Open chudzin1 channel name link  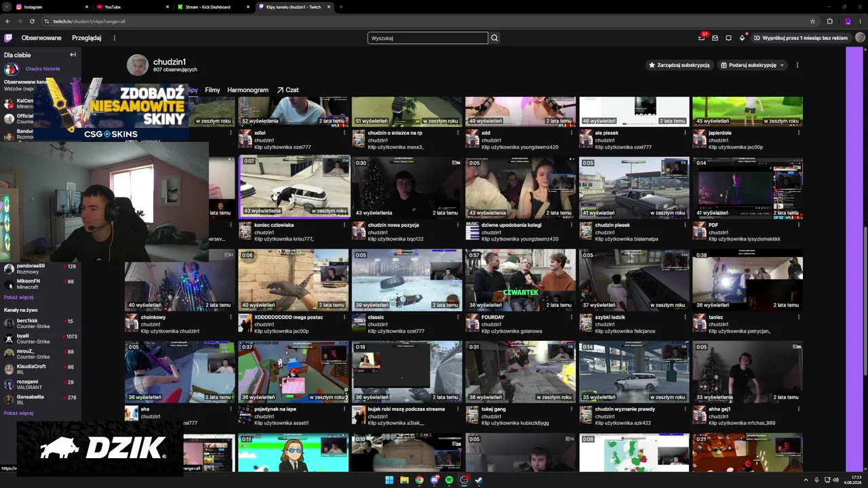tap(170, 62)
